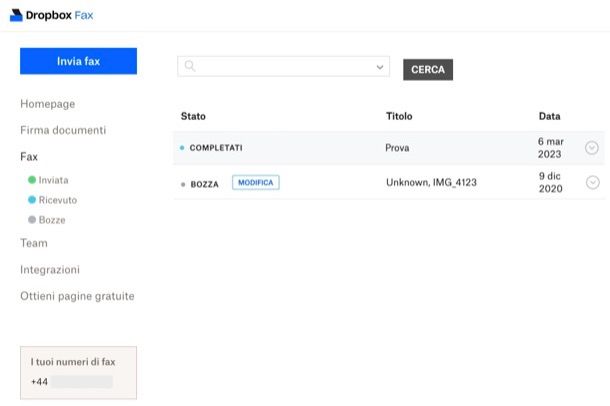
Task: Click the search magnifier icon
Action: tap(189, 66)
